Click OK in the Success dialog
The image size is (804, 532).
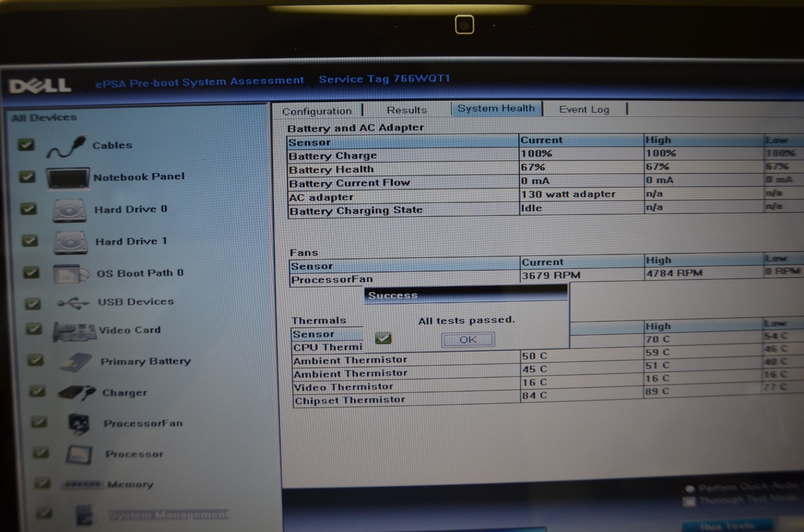click(x=468, y=340)
